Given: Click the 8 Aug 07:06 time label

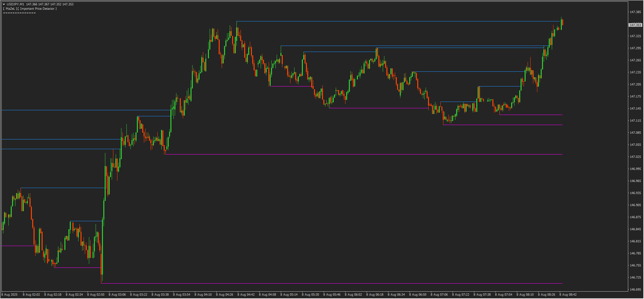Looking at the screenshot, I should (439, 295).
